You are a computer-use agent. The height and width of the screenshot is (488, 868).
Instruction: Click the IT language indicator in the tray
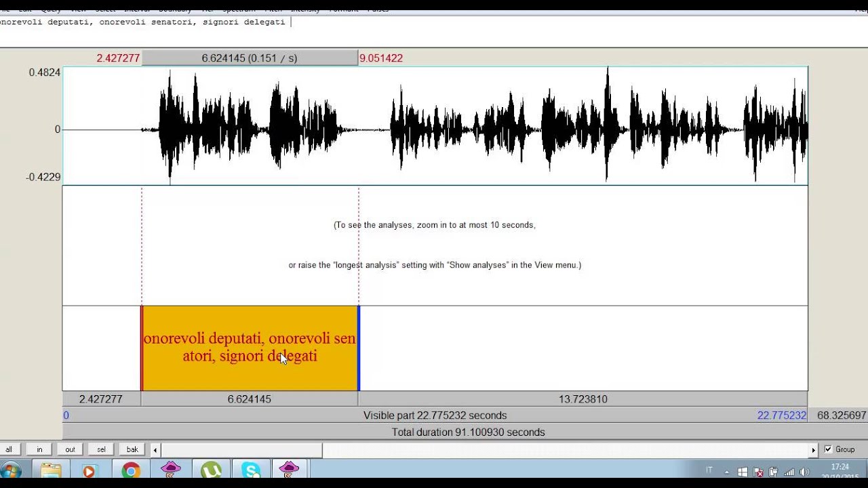[709, 470]
